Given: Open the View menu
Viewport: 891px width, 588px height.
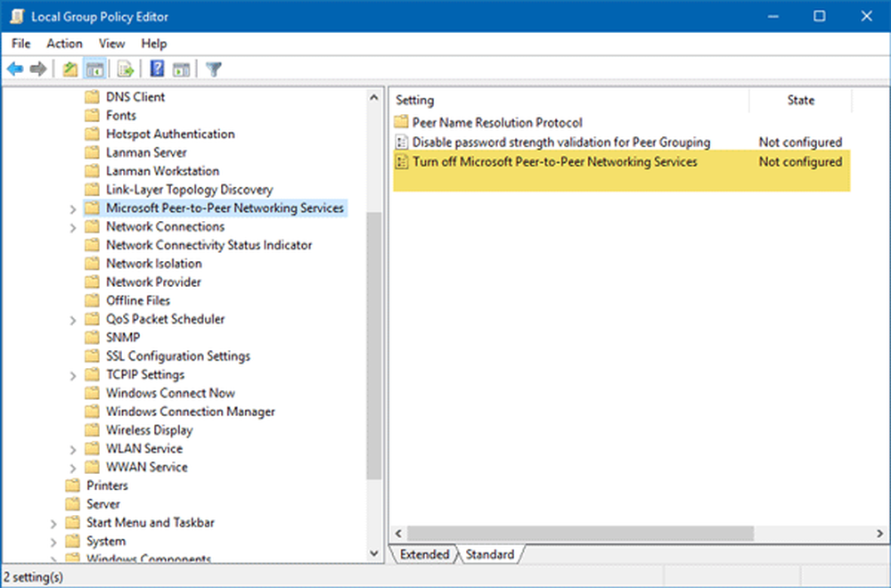Looking at the screenshot, I should tap(111, 44).
